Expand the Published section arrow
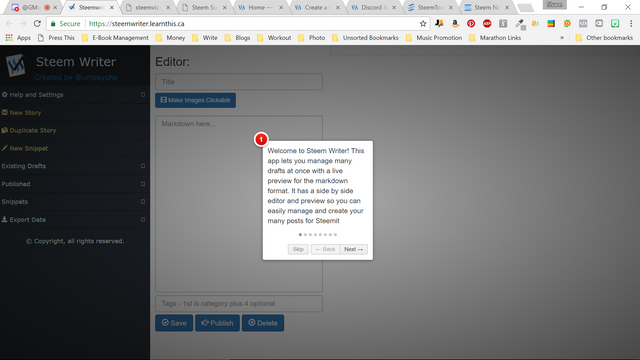The height and width of the screenshot is (360, 640). 143,184
